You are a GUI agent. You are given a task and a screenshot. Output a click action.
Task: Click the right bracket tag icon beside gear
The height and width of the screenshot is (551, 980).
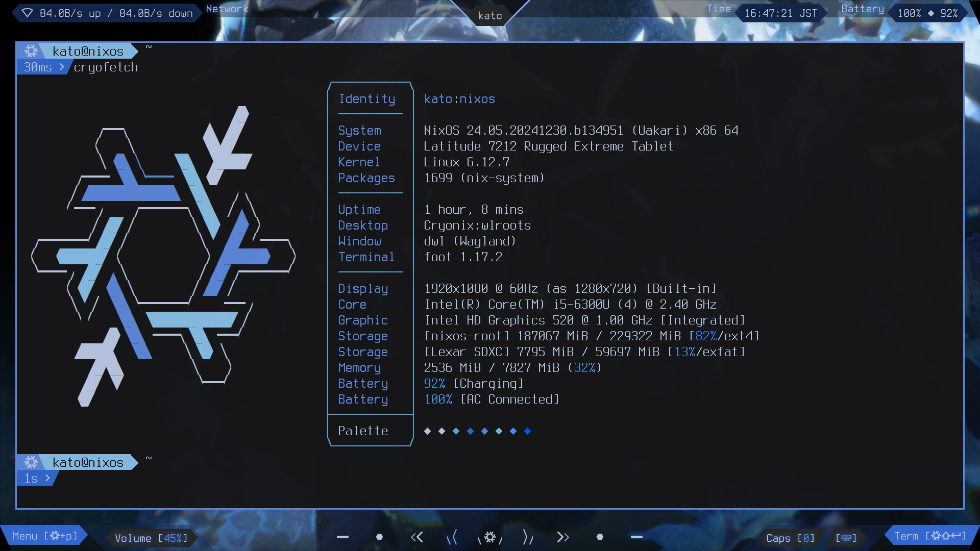[x=528, y=537]
